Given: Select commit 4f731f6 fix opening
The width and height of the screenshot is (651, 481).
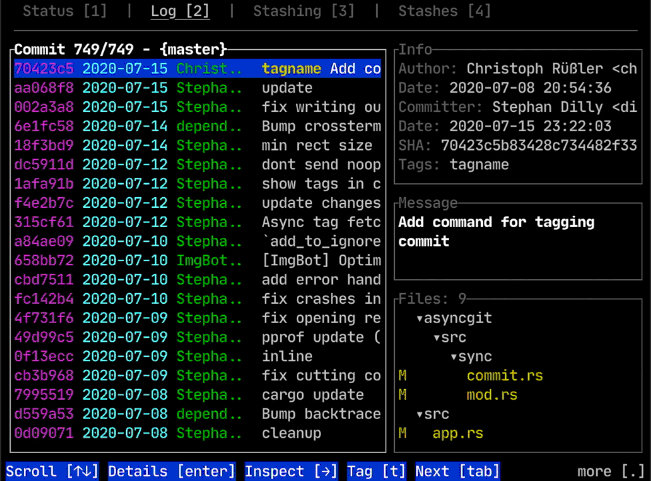Looking at the screenshot, I should coord(197,318).
